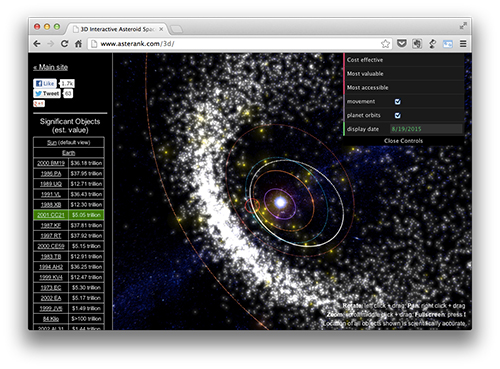This screenshot has height=369, width=500.
Task: Click the Significant Objects heading
Action: point(70,126)
